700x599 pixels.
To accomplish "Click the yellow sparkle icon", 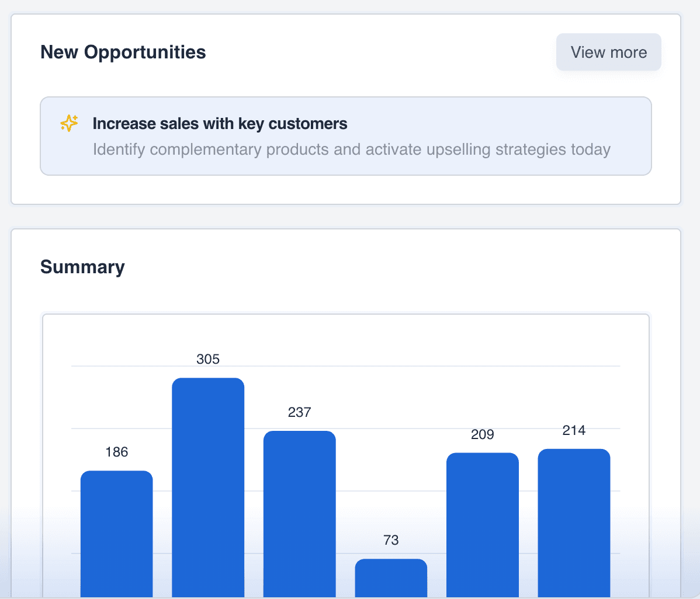I will (69, 123).
